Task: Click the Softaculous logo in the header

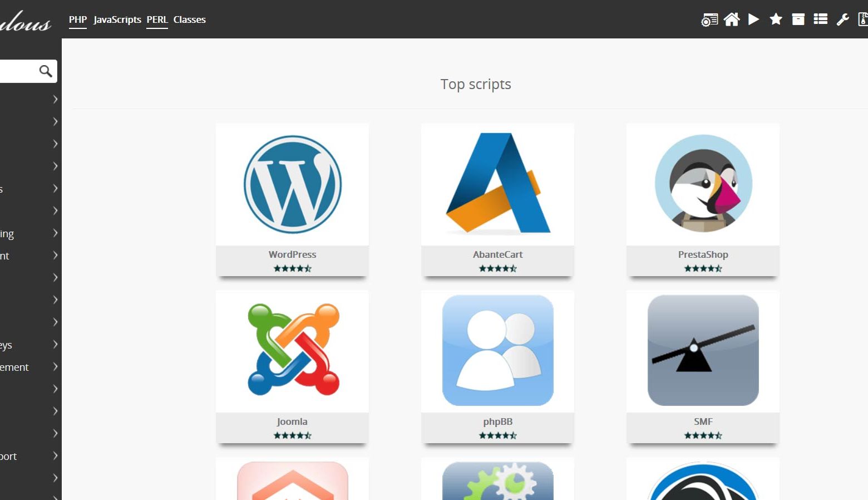Action: coord(26,21)
